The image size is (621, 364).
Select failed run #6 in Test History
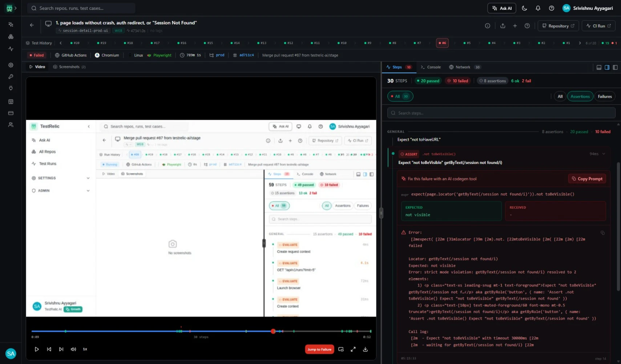tap(442, 43)
